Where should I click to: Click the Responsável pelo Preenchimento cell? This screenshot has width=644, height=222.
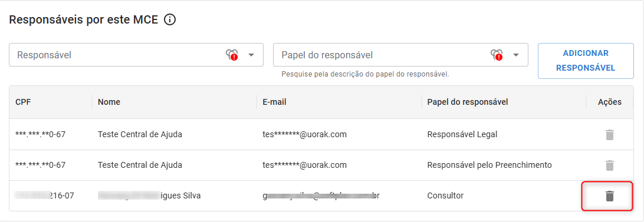[x=489, y=165]
